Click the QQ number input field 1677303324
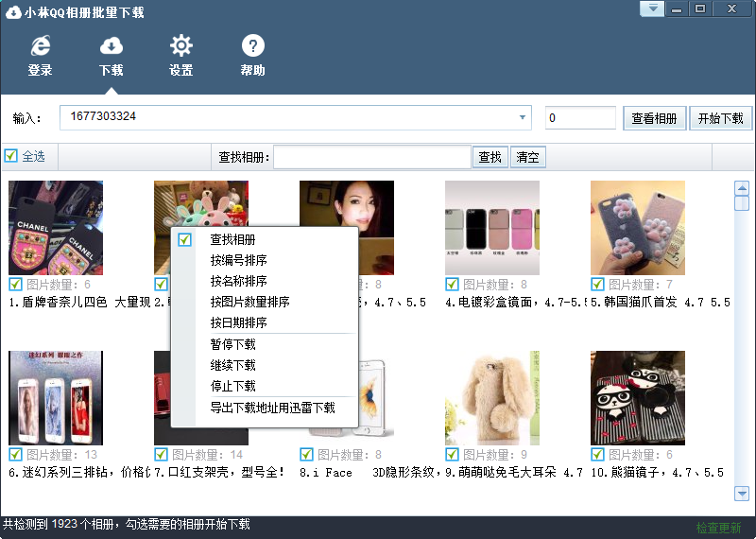Viewport: 756px width, 539px height. click(x=296, y=117)
